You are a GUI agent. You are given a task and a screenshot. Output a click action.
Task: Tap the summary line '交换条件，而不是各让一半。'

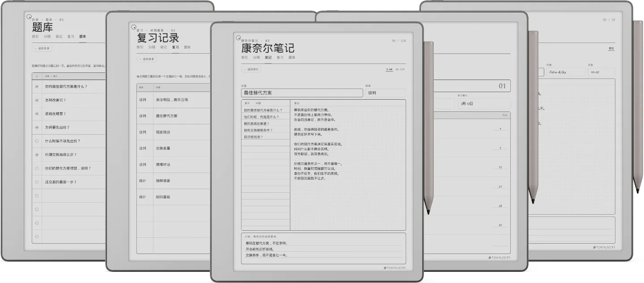coord(267,255)
